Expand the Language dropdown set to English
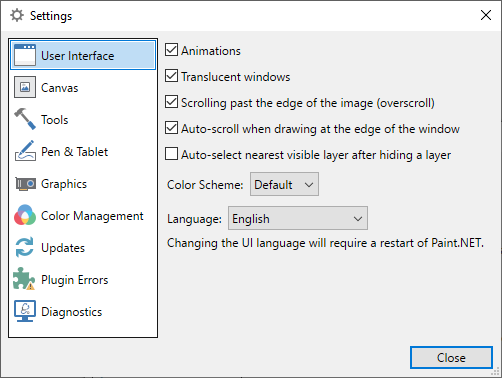The height and width of the screenshot is (378, 502). [x=298, y=218]
